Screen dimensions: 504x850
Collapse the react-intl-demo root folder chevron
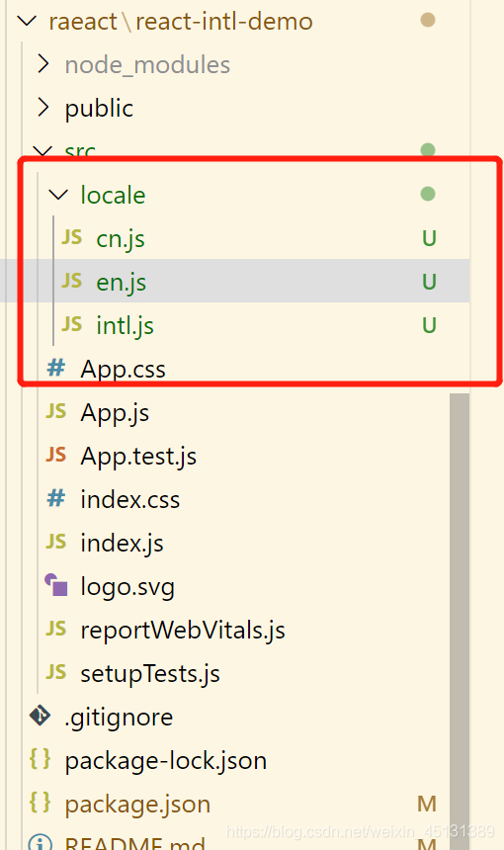27,21
